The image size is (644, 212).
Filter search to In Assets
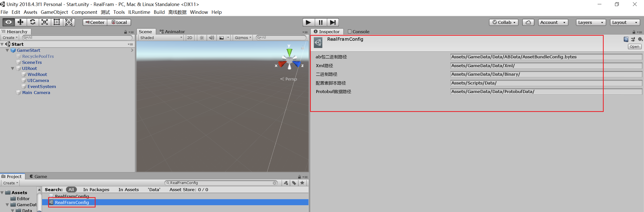point(129,190)
